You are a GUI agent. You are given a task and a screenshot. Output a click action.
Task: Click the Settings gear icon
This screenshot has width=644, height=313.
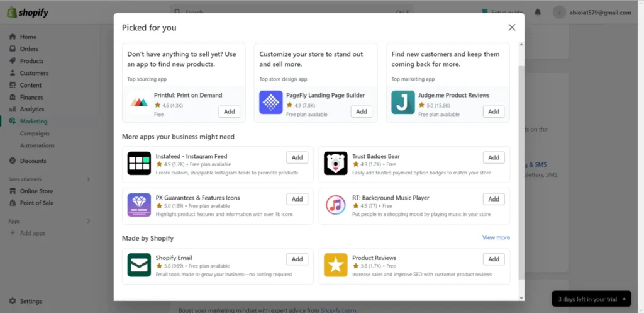[x=13, y=301]
